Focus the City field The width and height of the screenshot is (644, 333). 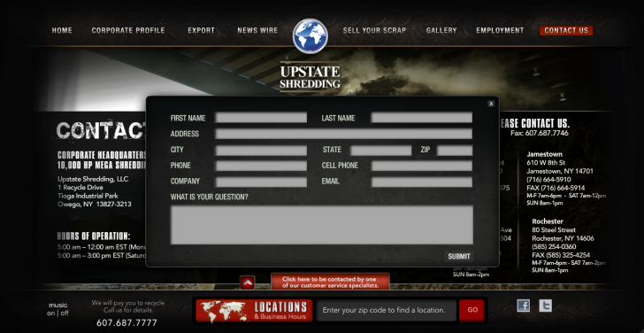pyautogui.click(x=261, y=150)
